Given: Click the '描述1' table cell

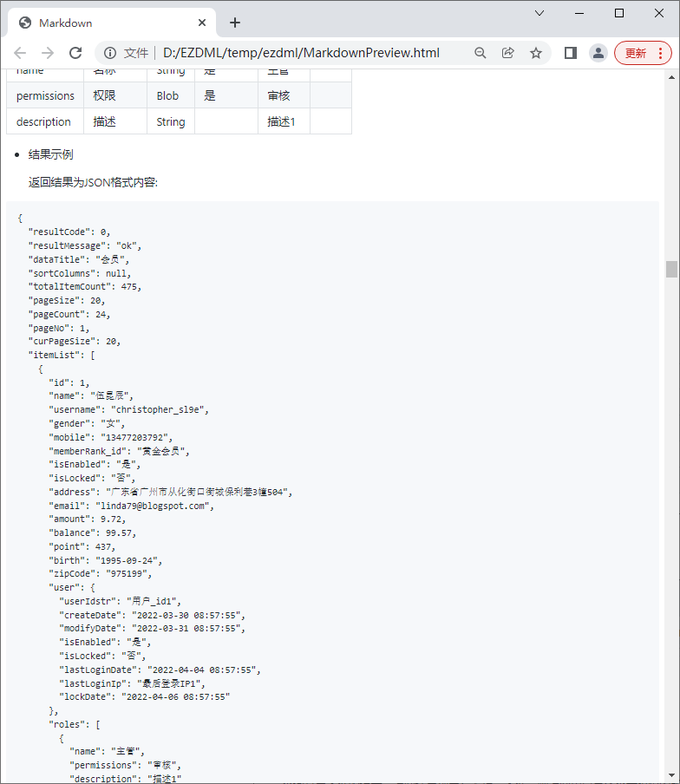Looking at the screenshot, I should 284,121.
